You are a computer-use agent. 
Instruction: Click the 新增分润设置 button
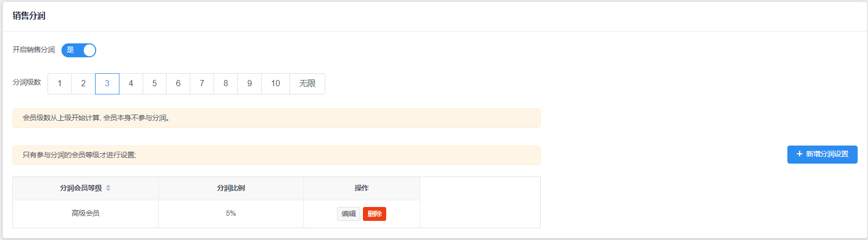(x=822, y=154)
